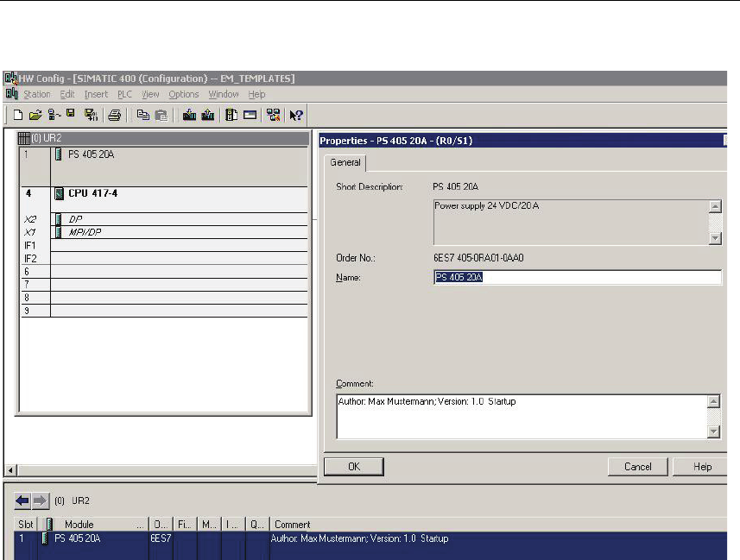Viewport: 740px width, 560px height.
Task: Click the module icon in rack slot 1
Action: 59,154
